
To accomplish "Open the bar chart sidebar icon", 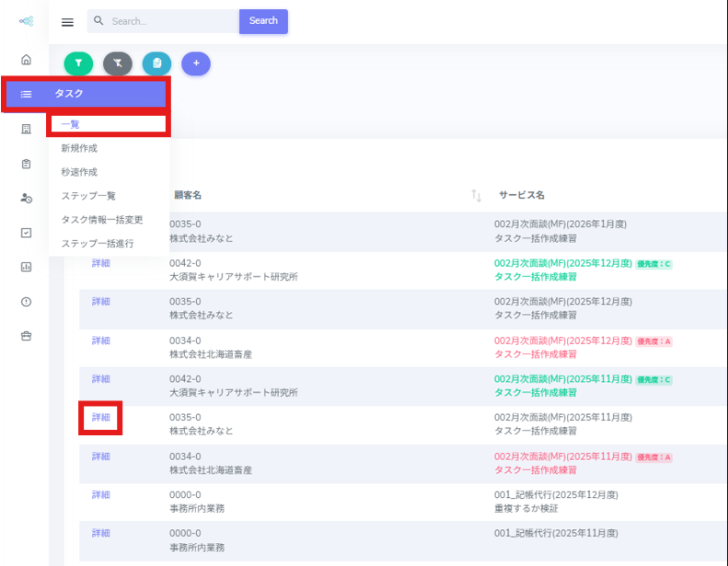I will pyautogui.click(x=26, y=267).
